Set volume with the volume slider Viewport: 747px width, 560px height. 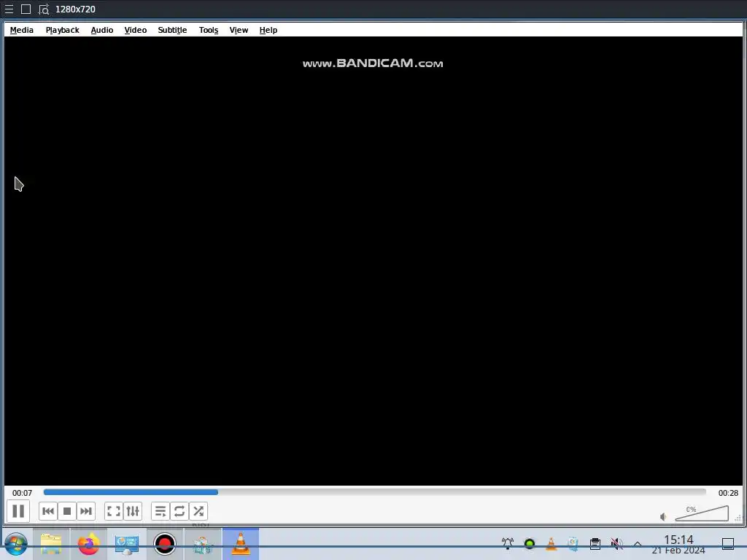point(702,514)
